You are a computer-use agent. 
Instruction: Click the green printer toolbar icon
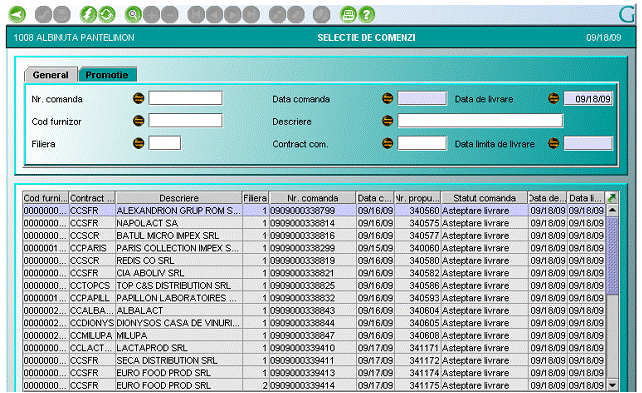(x=348, y=15)
